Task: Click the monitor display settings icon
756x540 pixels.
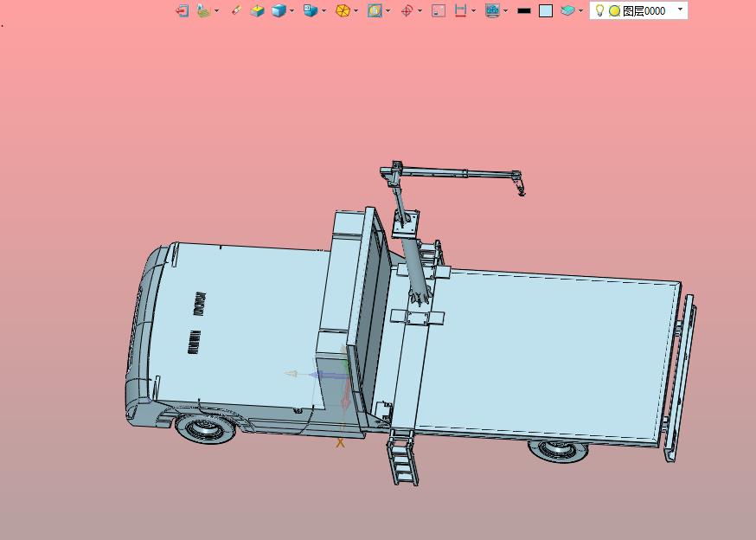Action: tap(492, 10)
